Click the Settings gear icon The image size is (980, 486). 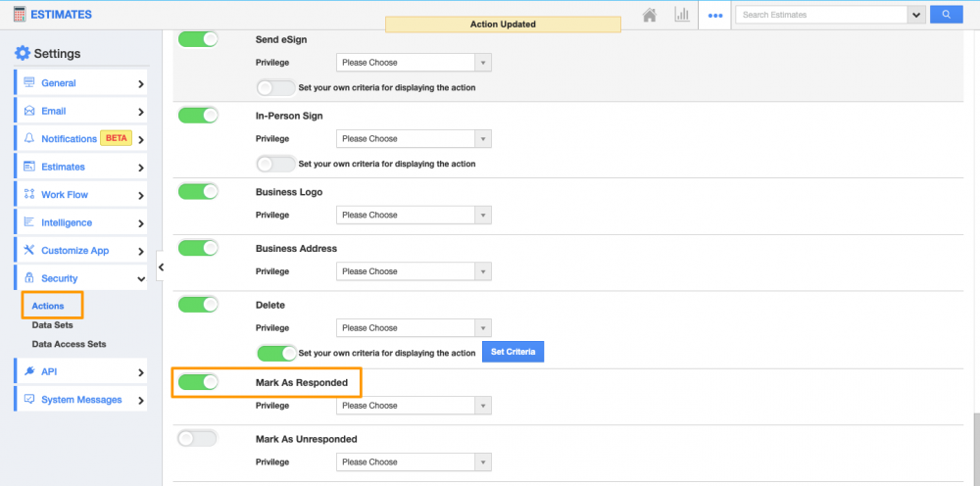coord(22,54)
